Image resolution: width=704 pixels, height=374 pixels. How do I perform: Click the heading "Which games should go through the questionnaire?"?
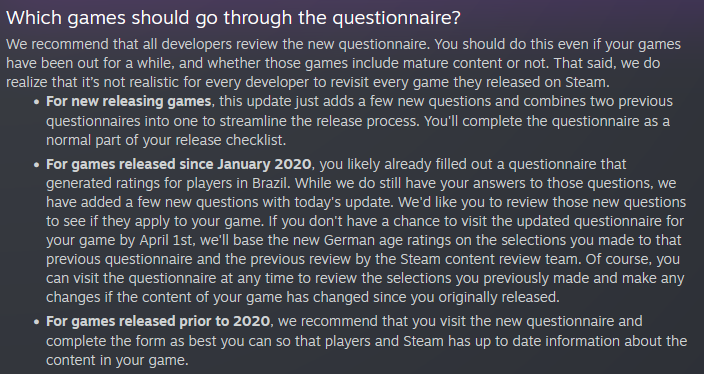click(233, 18)
